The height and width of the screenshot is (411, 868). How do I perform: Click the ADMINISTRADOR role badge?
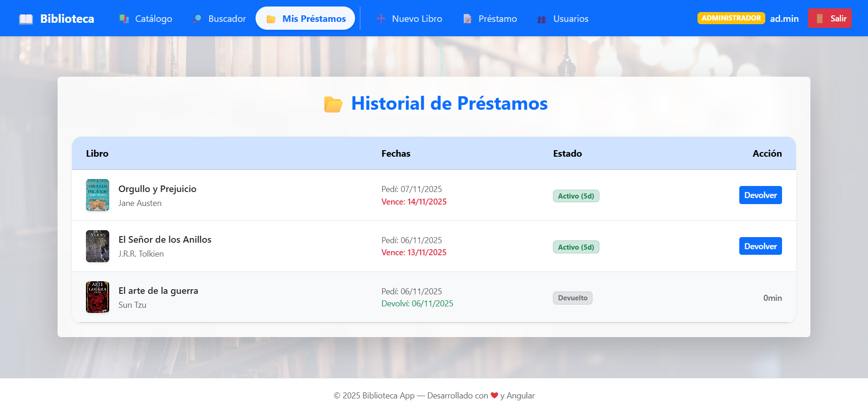(x=731, y=18)
